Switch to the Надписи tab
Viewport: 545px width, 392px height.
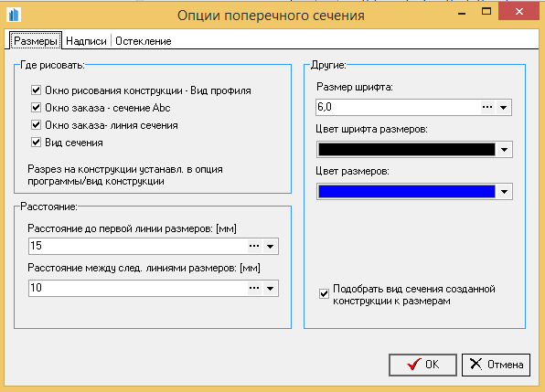(x=86, y=41)
